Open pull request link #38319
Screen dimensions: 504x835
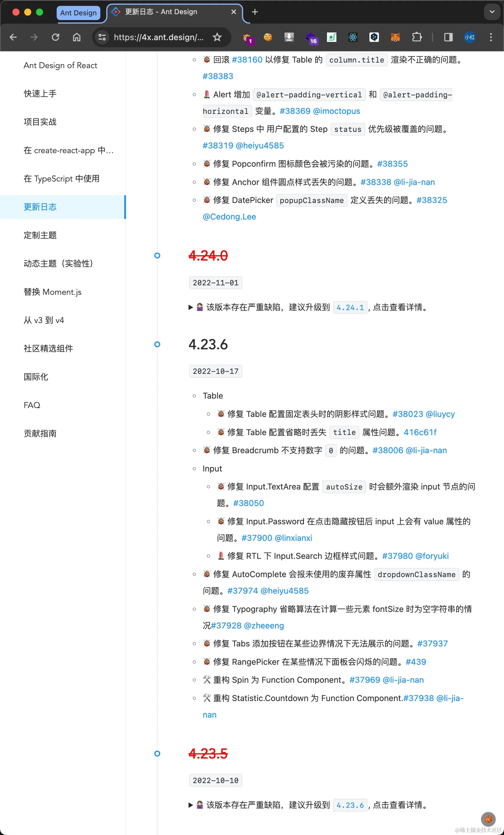pos(218,146)
